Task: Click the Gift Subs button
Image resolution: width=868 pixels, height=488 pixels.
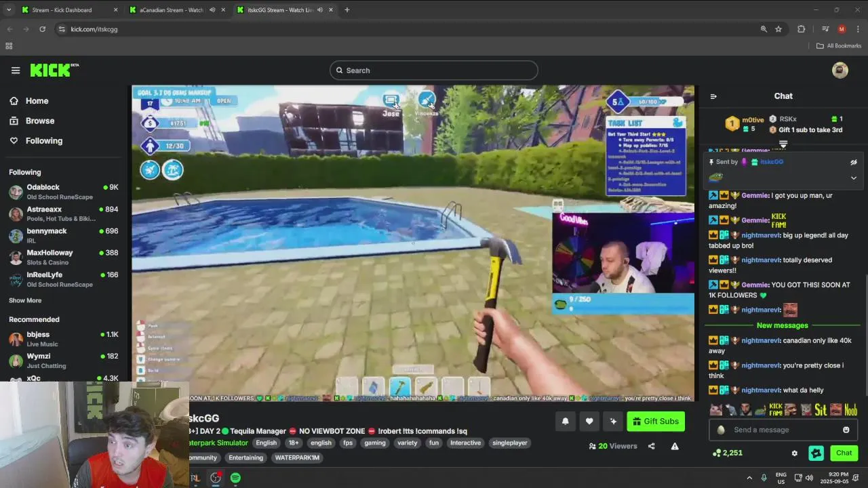Action: pyautogui.click(x=656, y=422)
